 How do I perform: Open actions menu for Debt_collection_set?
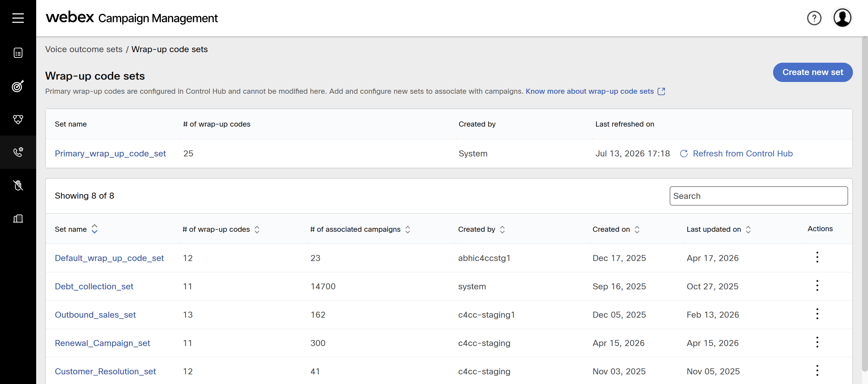[x=817, y=286]
